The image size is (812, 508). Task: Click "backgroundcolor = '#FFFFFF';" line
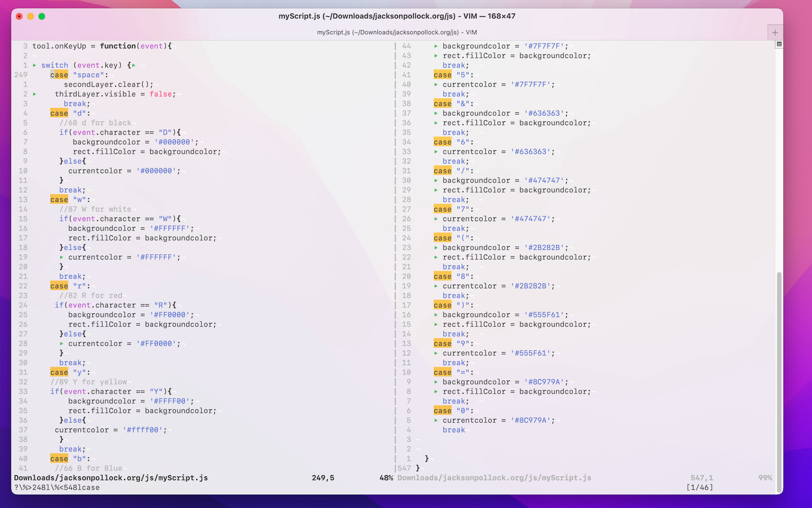click(131, 228)
